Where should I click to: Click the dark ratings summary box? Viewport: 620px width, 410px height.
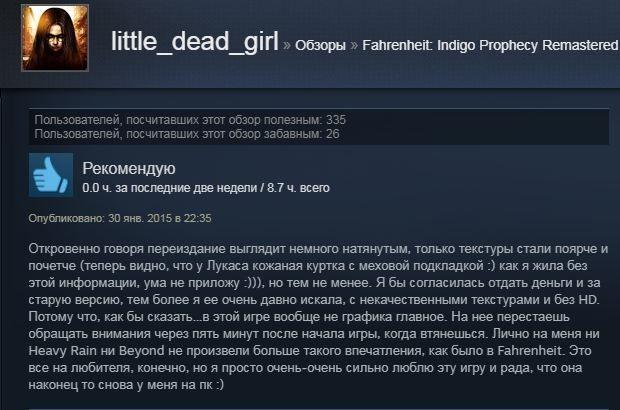(319, 127)
